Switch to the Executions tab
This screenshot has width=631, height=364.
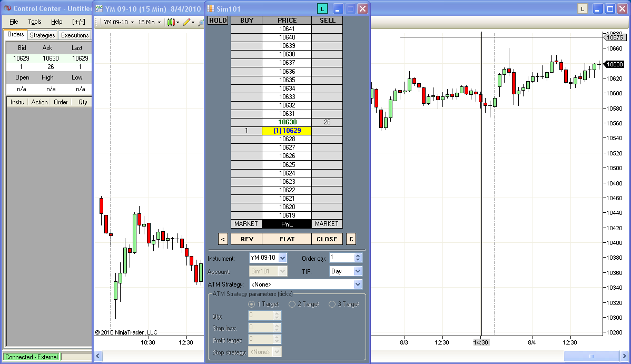75,35
